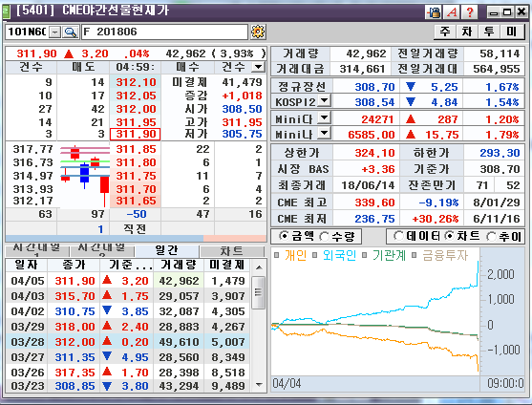Toggle the 금융투자 legend marker

[414, 255]
